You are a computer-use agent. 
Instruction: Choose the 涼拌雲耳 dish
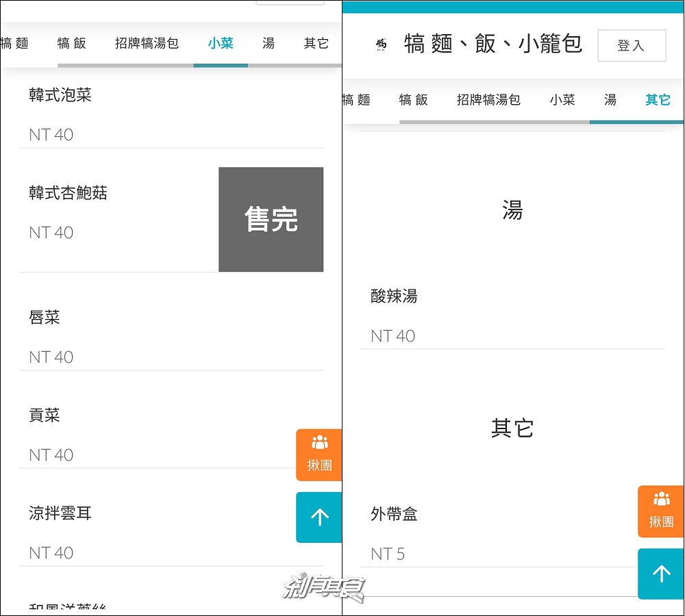(x=60, y=513)
